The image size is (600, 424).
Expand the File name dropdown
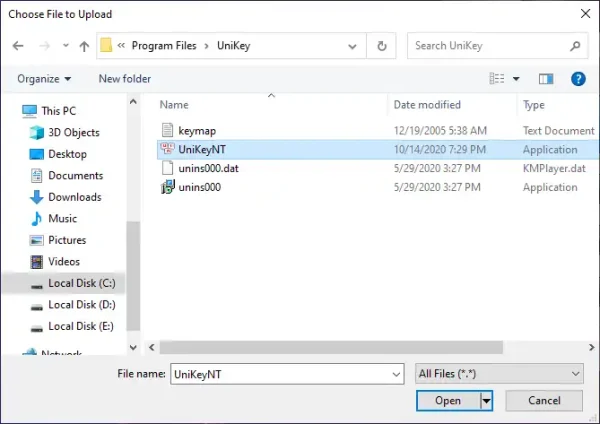click(396, 374)
